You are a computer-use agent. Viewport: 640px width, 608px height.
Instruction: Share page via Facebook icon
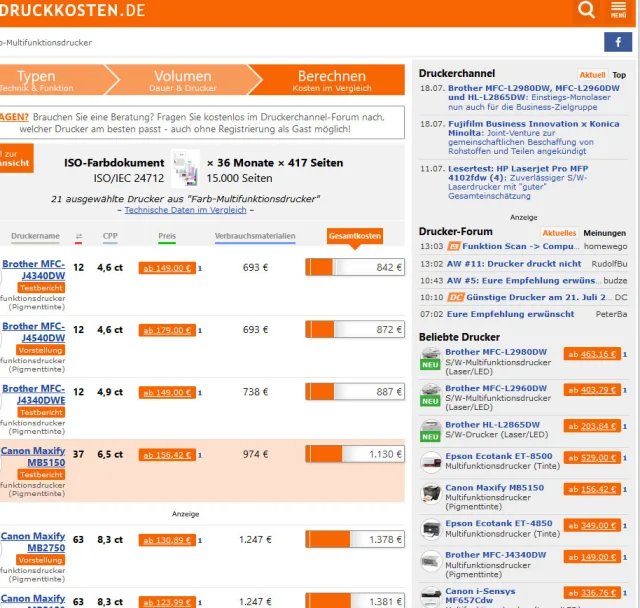617,42
